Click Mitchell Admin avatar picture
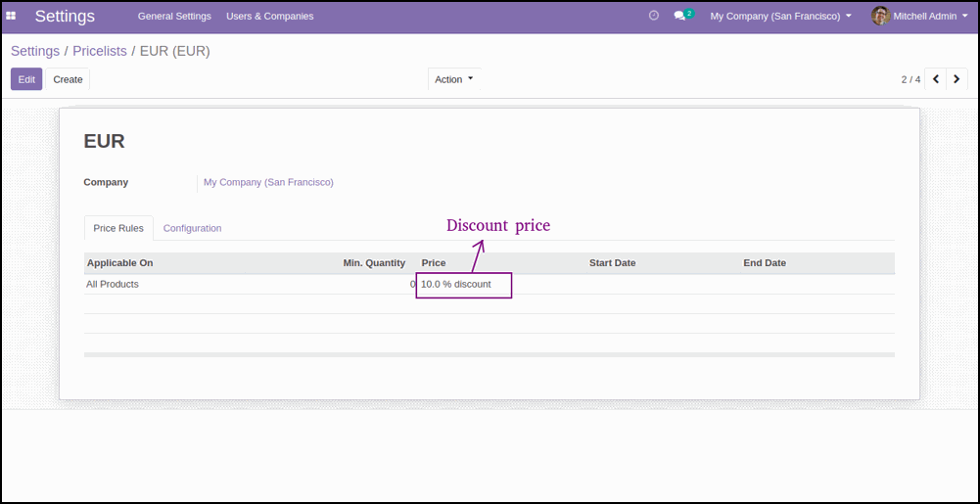Screen dimensions: 980x504 tap(880, 16)
